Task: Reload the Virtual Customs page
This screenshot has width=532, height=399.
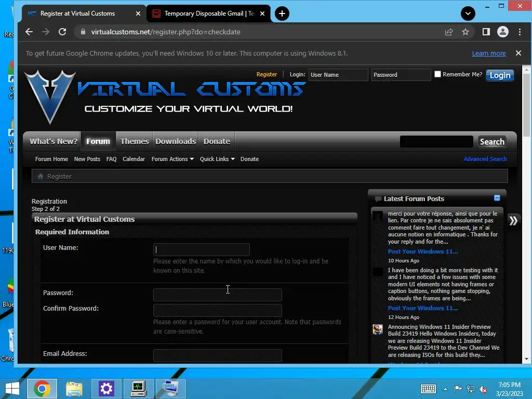Action: coord(62,32)
